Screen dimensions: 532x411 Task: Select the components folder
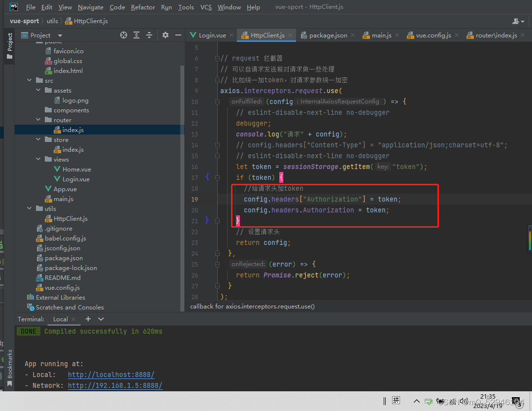click(67, 110)
